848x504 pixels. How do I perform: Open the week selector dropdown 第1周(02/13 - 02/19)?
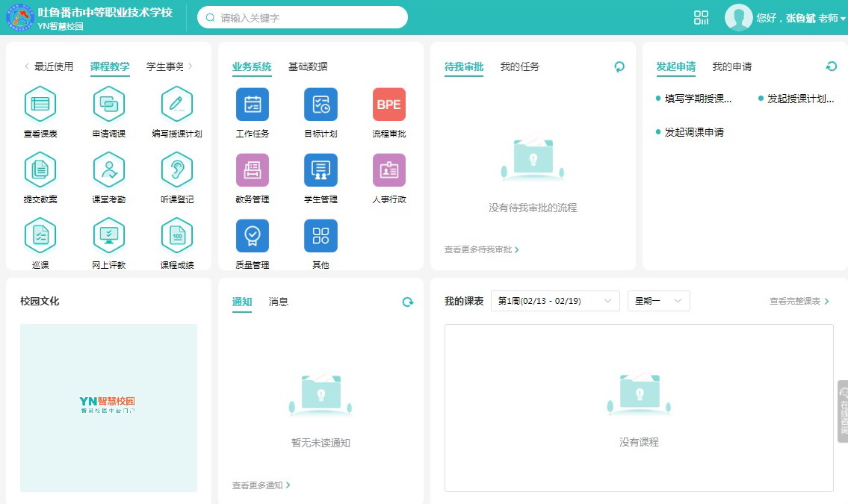(x=555, y=301)
